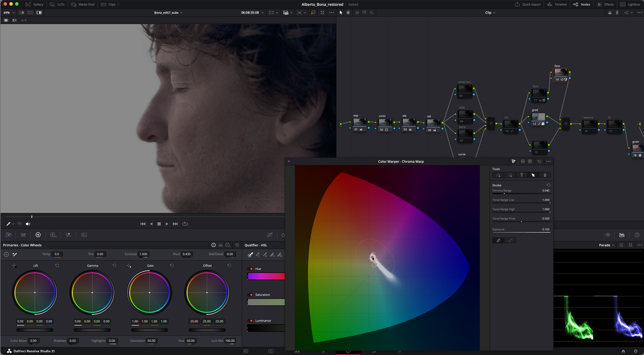Open the 69% viewer zoom dropdown
The height and width of the screenshot is (355, 644).
(x=9, y=12)
